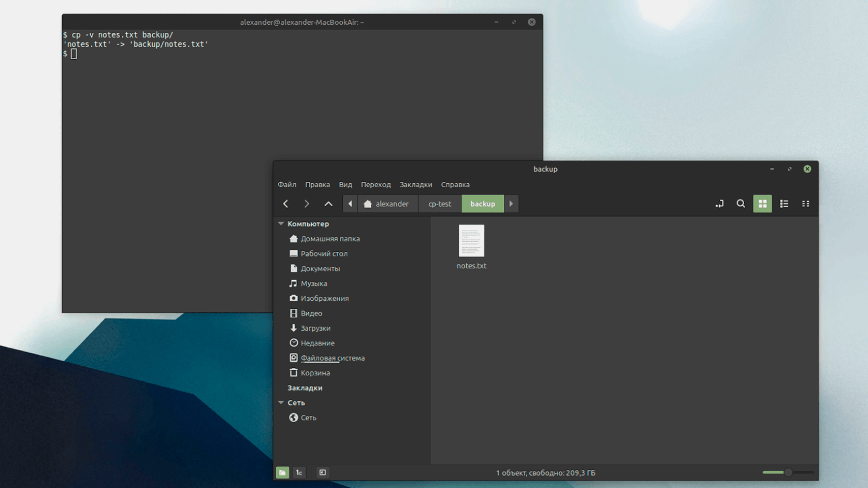The height and width of the screenshot is (488, 868).
Task: Navigate up to the parent folder
Action: click(x=328, y=204)
